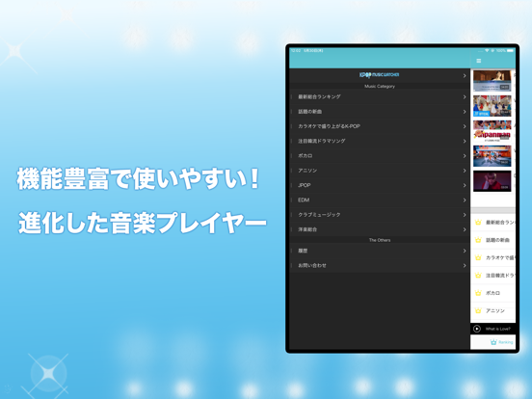Select 最新総合ランキング in the dark side menu
Viewport: 532px width, 399px height.
tap(380, 97)
